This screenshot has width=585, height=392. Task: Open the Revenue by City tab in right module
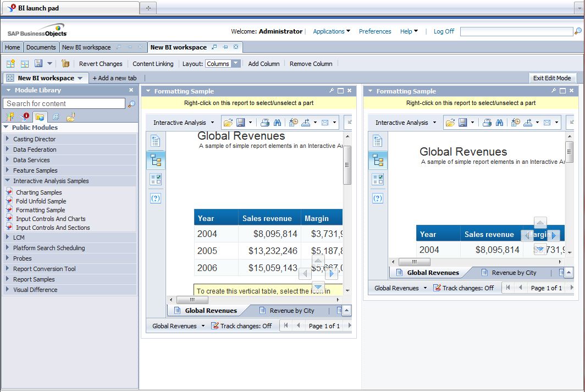coord(510,273)
